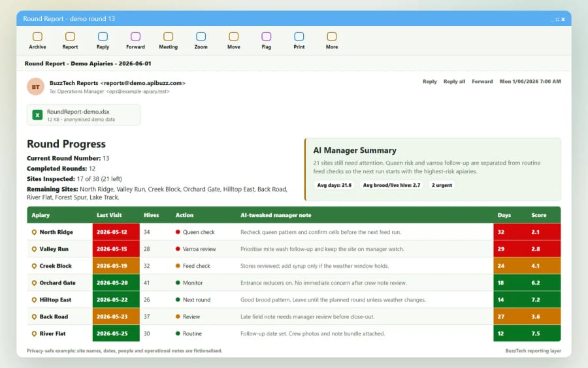
Task: Click the Days column header
Action: pos(504,215)
